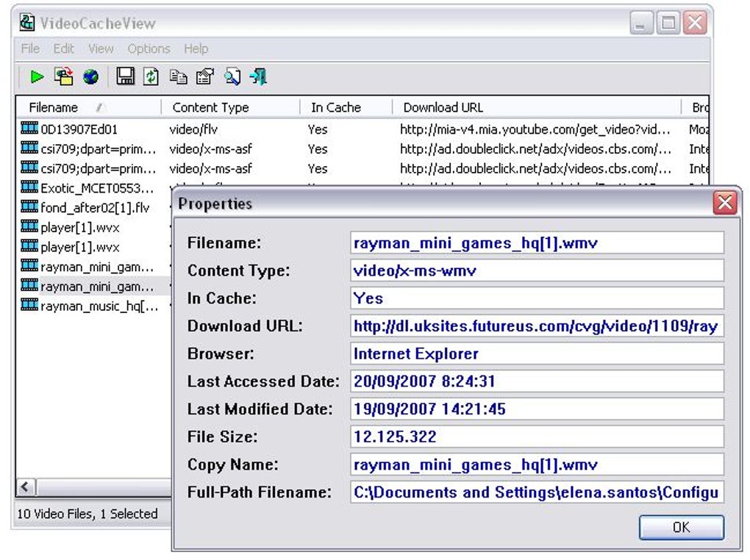Click the Copy Selected Files To toolbar icon

click(x=64, y=76)
